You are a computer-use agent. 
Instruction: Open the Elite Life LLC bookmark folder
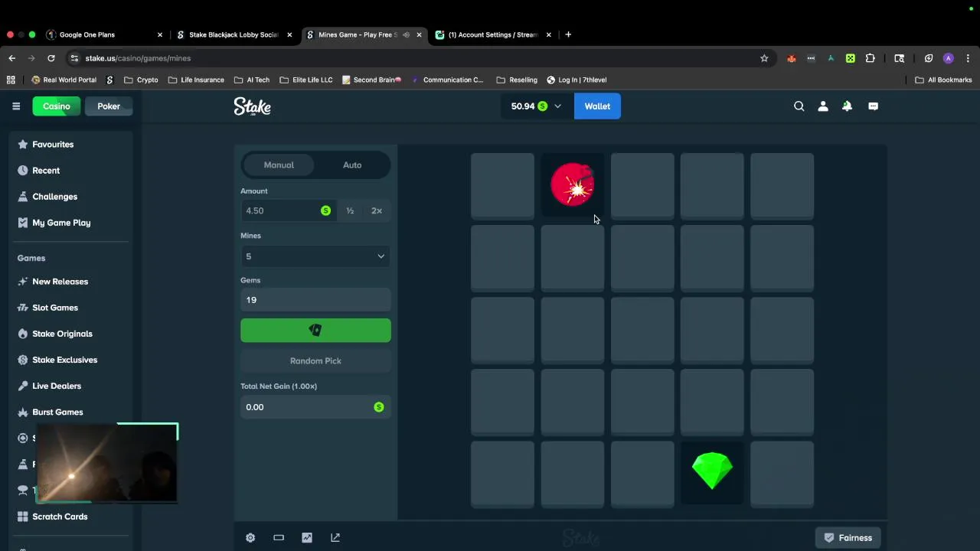306,80
